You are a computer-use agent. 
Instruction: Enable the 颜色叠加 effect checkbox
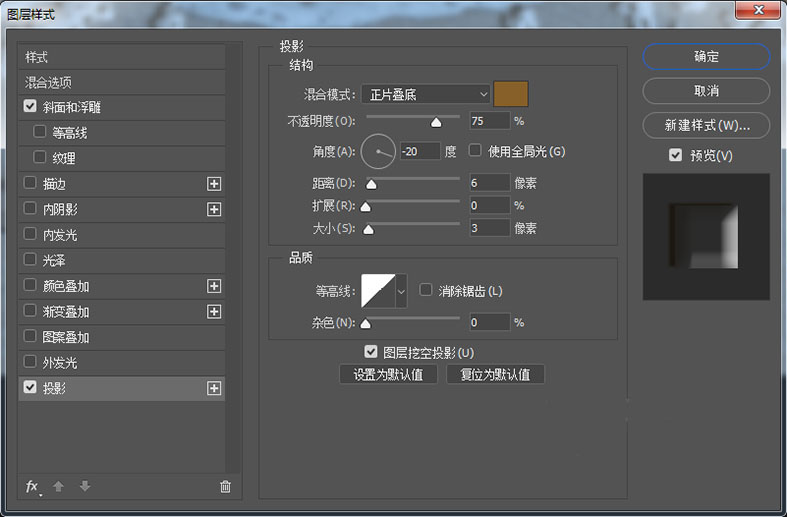pyautogui.click(x=30, y=285)
